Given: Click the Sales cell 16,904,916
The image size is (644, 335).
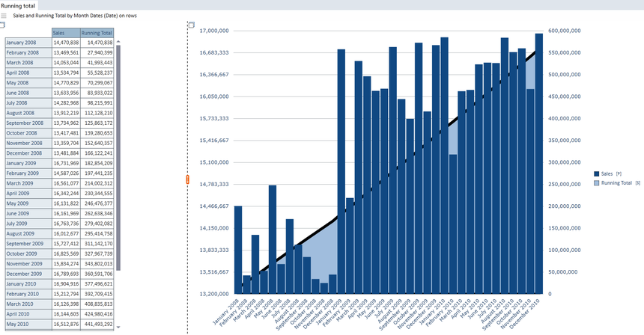Looking at the screenshot, I should pos(66,283).
